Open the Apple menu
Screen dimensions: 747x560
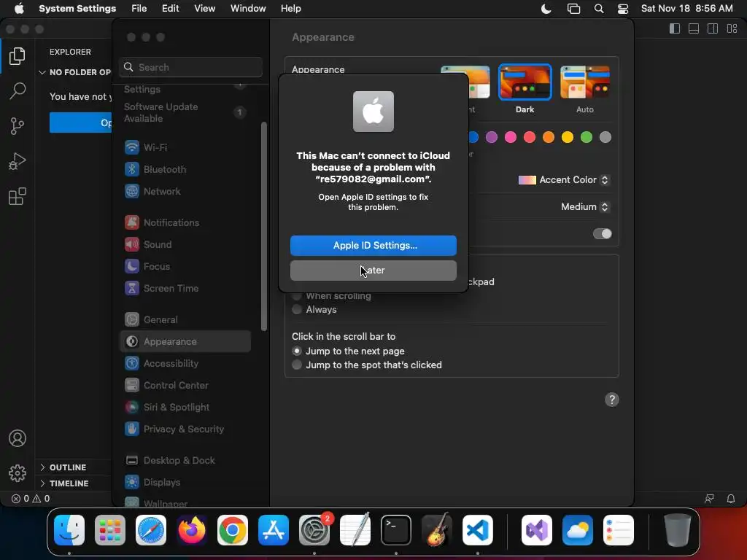pyautogui.click(x=19, y=9)
